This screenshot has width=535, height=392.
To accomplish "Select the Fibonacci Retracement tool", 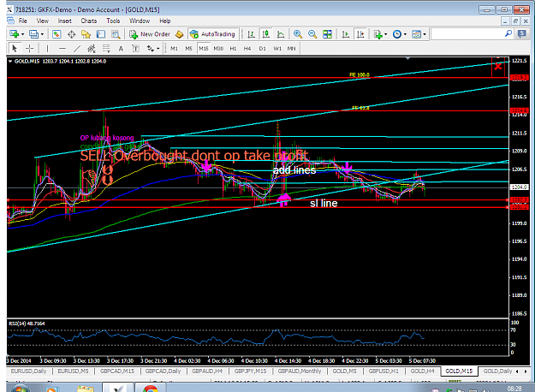I will 106,49.
